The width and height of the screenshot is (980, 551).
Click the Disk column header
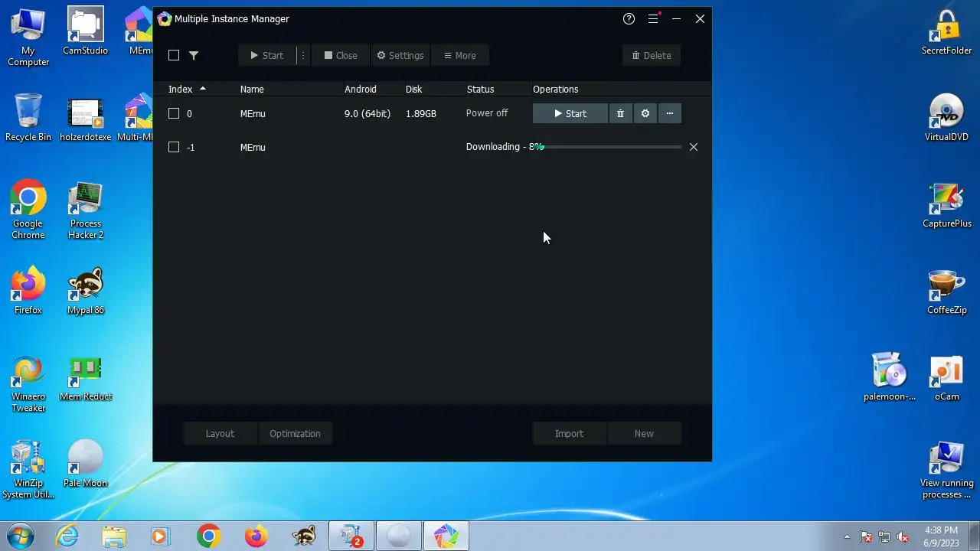tap(414, 89)
